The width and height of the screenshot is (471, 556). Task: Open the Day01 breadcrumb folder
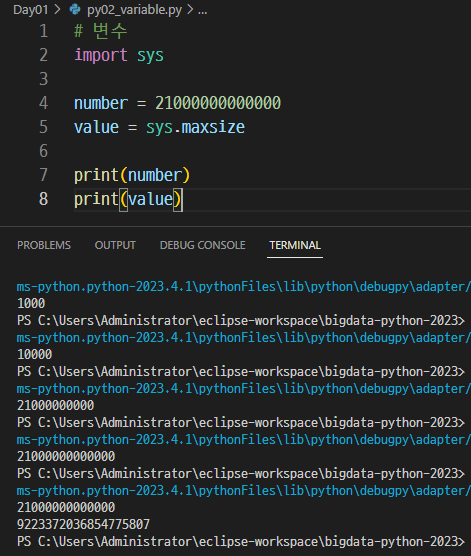click(31, 10)
